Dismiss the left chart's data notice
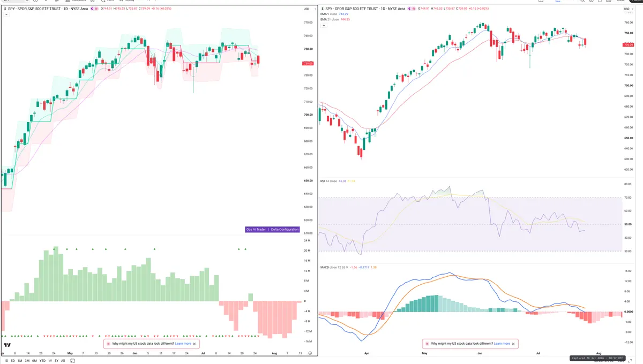Screen dimensions: 643x364 195,344
